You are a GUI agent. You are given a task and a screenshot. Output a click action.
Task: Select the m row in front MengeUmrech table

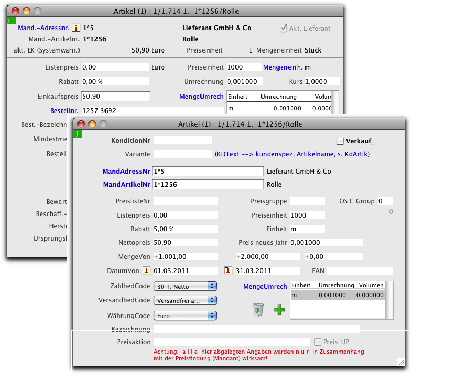(x=337, y=295)
